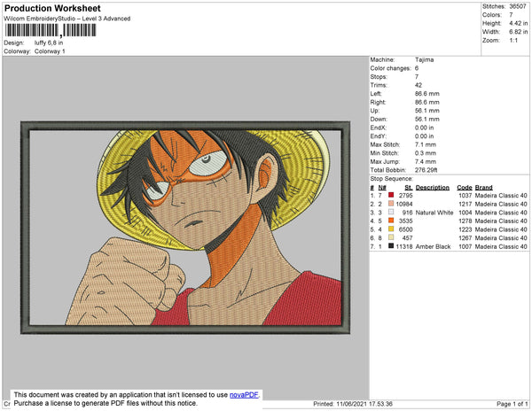The height and width of the screenshot is (411, 532).
Task: Select the Machine value 'Tajima'
Action: pyautogui.click(x=424, y=59)
